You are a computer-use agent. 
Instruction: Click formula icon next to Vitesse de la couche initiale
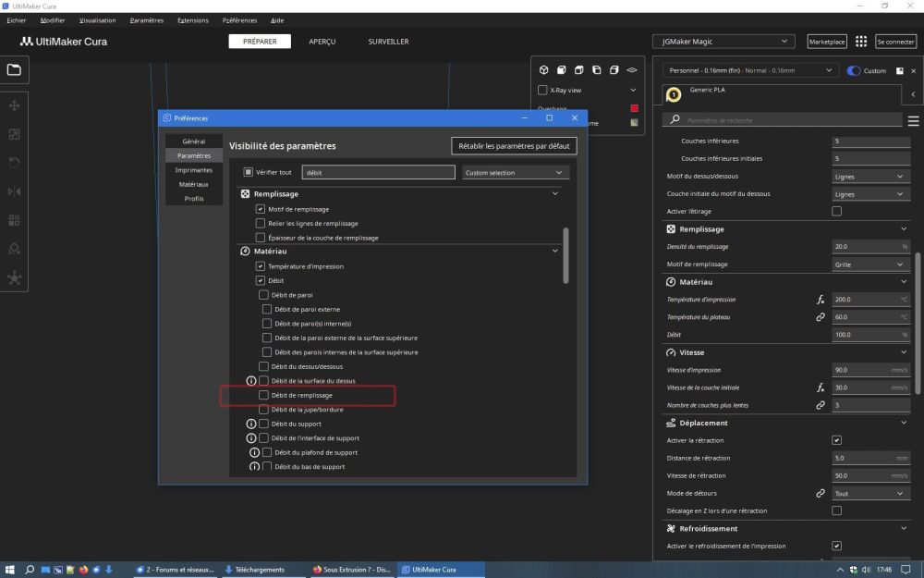[821, 387]
